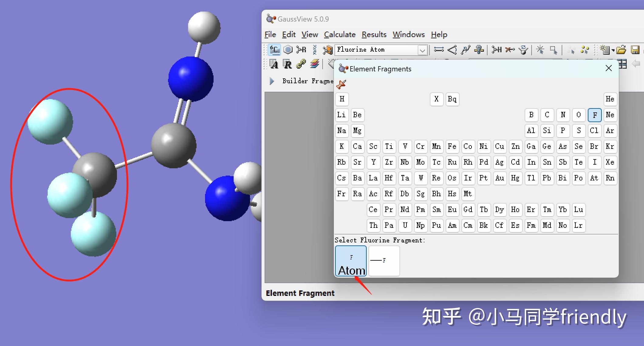Open the View menu
The image size is (644, 346).
click(x=310, y=35)
